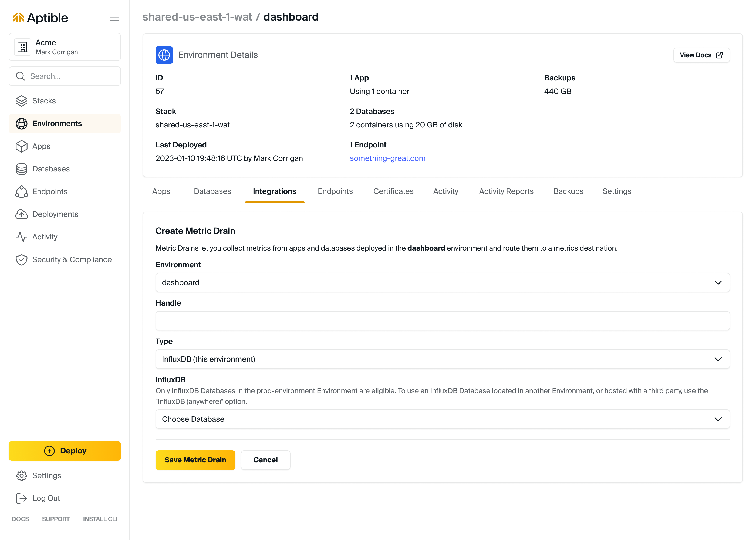Open the something-great.com endpoint link
This screenshot has height=540, width=756.
[387, 158]
